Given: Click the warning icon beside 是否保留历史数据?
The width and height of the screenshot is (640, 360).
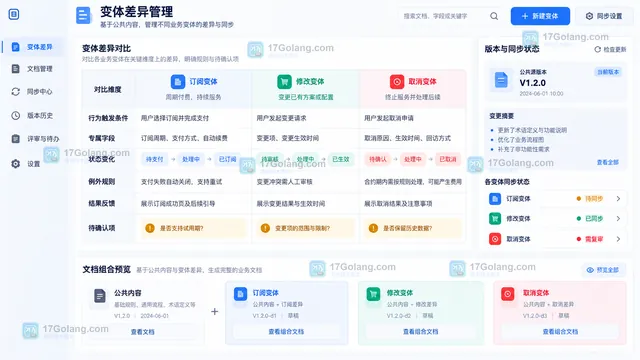Looking at the screenshot, I should coord(373,228).
